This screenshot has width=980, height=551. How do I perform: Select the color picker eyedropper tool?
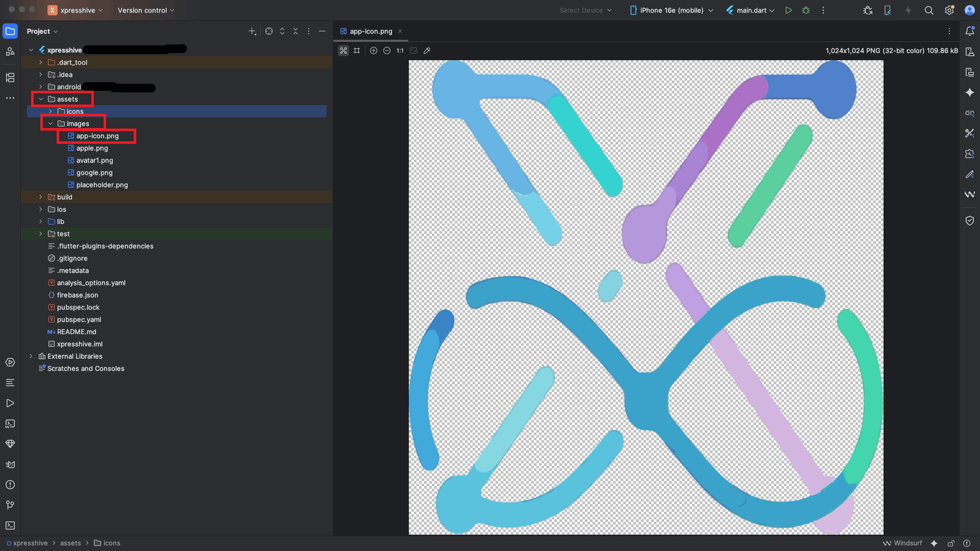pos(427,51)
